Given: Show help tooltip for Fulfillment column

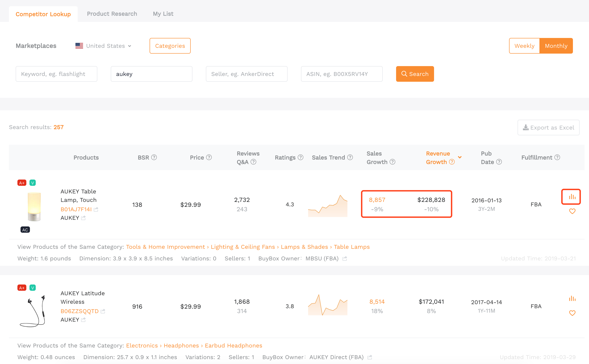Looking at the screenshot, I should click(557, 157).
